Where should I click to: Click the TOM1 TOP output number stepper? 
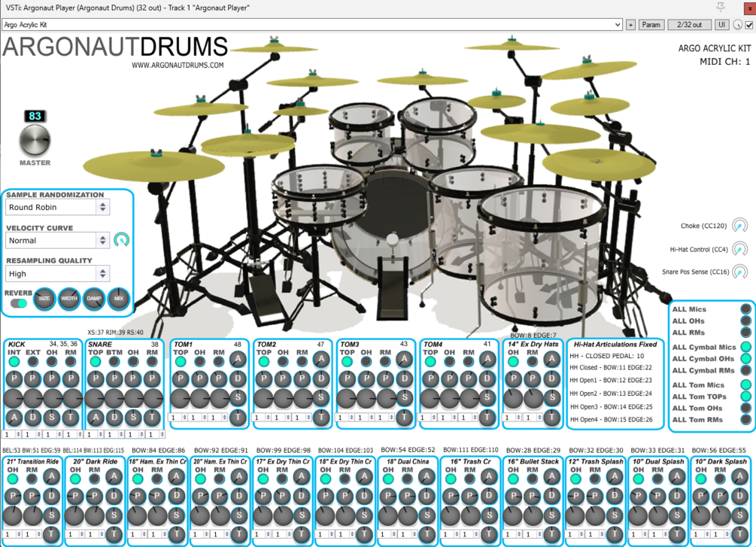(178, 418)
